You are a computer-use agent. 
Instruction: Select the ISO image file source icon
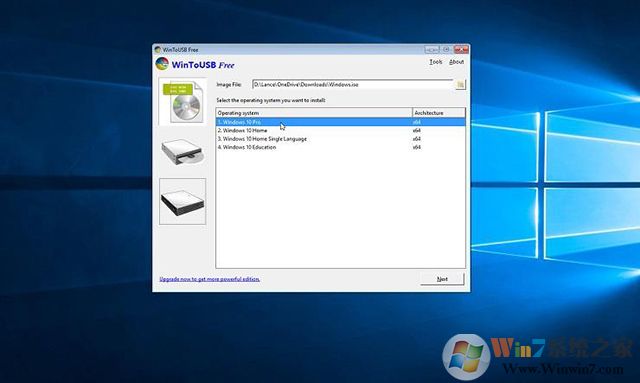182,101
